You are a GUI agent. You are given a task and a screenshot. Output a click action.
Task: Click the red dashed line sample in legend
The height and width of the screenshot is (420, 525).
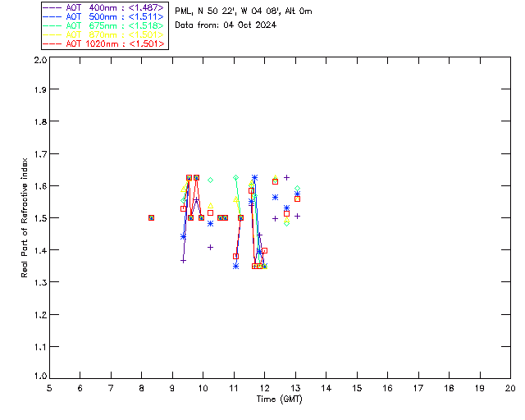(x=52, y=44)
